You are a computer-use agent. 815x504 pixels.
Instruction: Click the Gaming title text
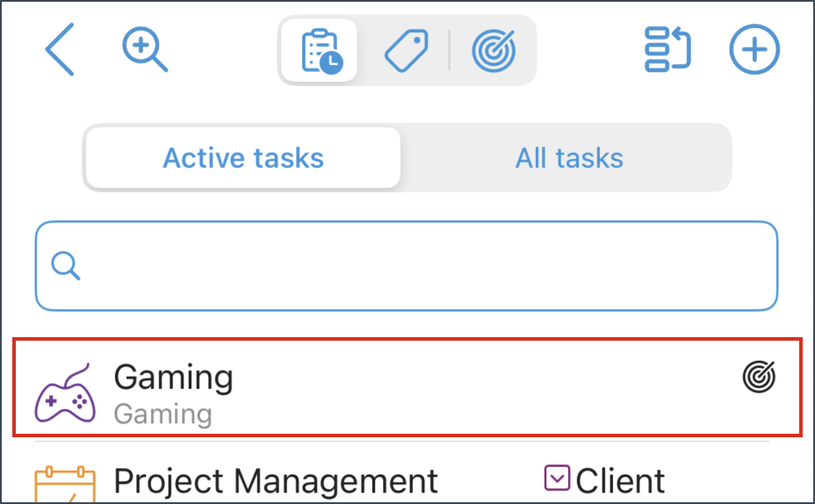(173, 378)
